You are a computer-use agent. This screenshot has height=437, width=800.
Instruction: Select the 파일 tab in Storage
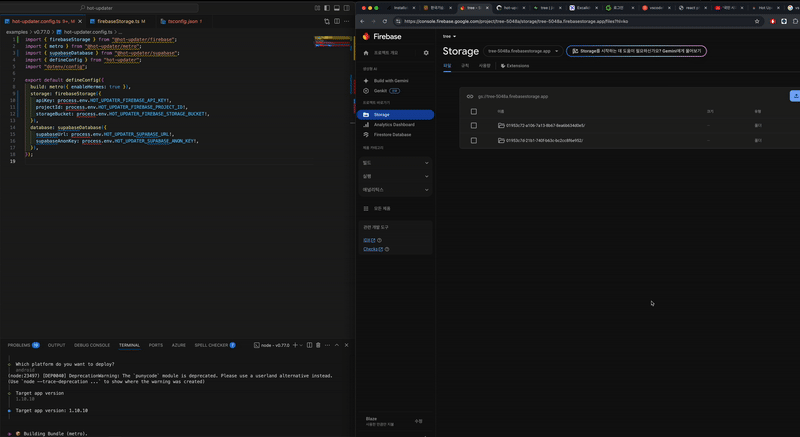[447, 66]
